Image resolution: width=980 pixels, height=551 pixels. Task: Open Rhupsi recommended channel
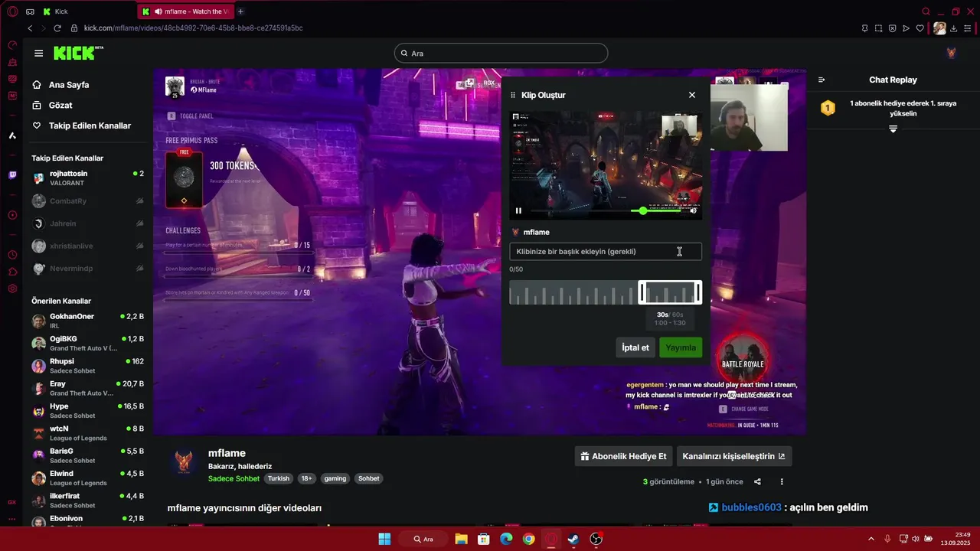coord(87,365)
